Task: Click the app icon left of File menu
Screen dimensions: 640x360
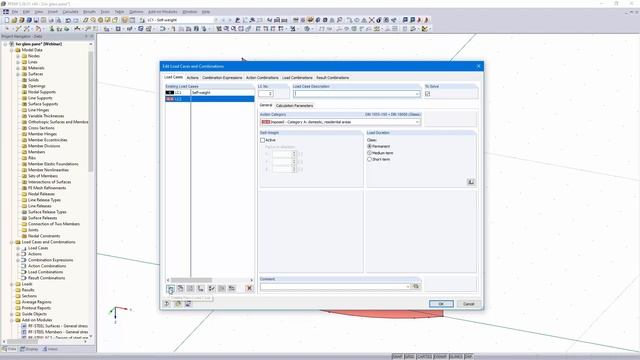Action: (x=6, y=12)
